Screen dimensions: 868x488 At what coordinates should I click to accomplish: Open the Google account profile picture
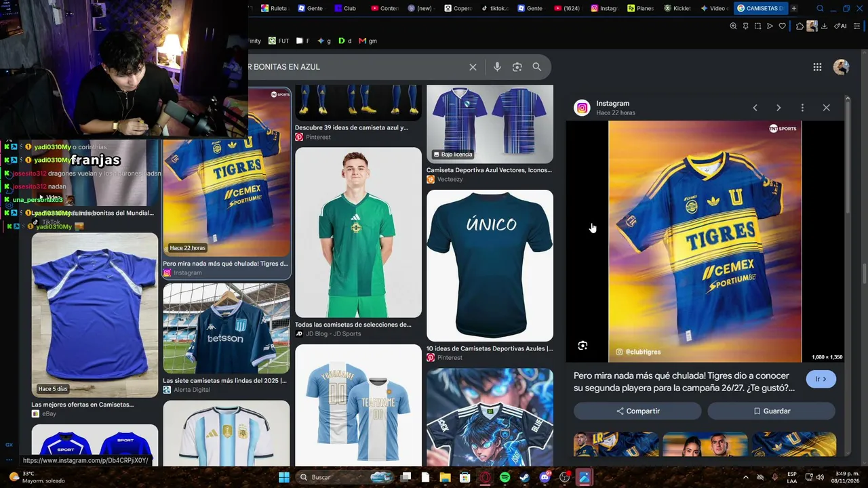coord(841,67)
